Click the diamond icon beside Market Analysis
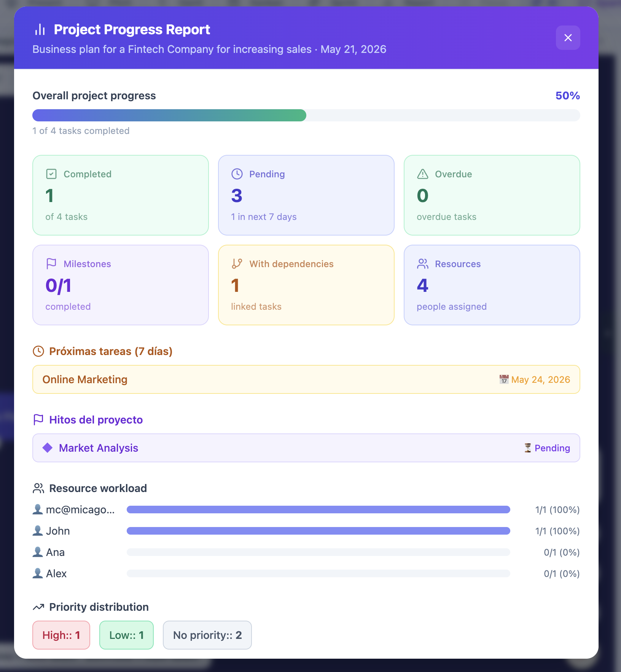The height and width of the screenshot is (672, 621). point(48,448)
